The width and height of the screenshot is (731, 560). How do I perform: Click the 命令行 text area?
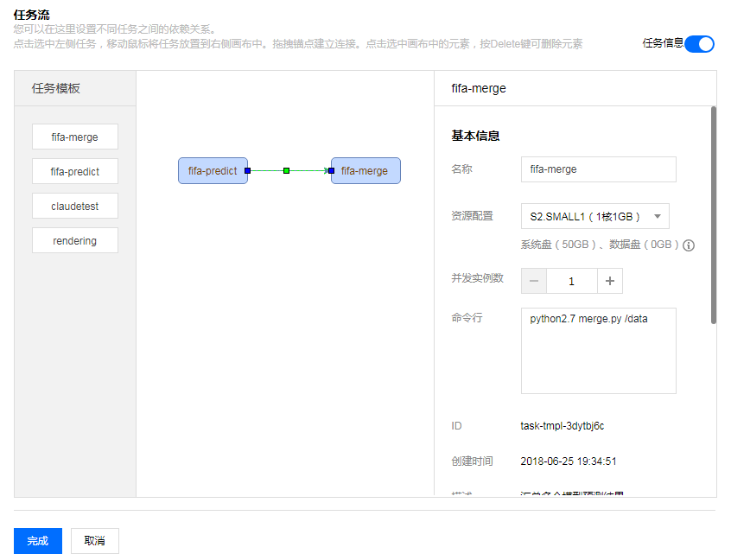[x=598, y=351]
